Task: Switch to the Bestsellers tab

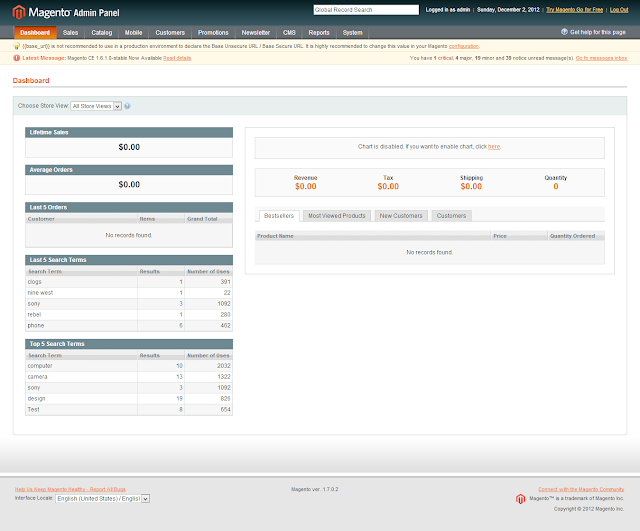Action: tap(279, 216)
